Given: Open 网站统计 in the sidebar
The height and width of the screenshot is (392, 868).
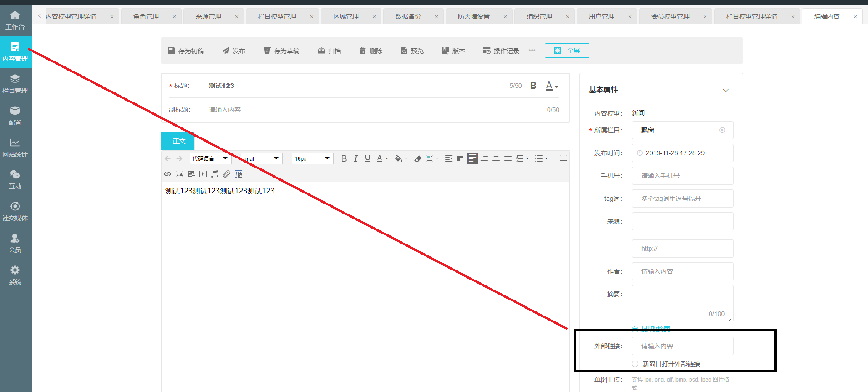Looking at the screenshot, I should (15, 148).
